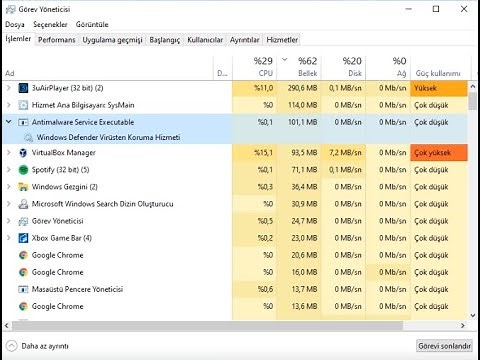Image resolution: width=480 pixels, height=360 pixels.
Task: Click the Xbox Game Bar icon
Action: [23, 238]
